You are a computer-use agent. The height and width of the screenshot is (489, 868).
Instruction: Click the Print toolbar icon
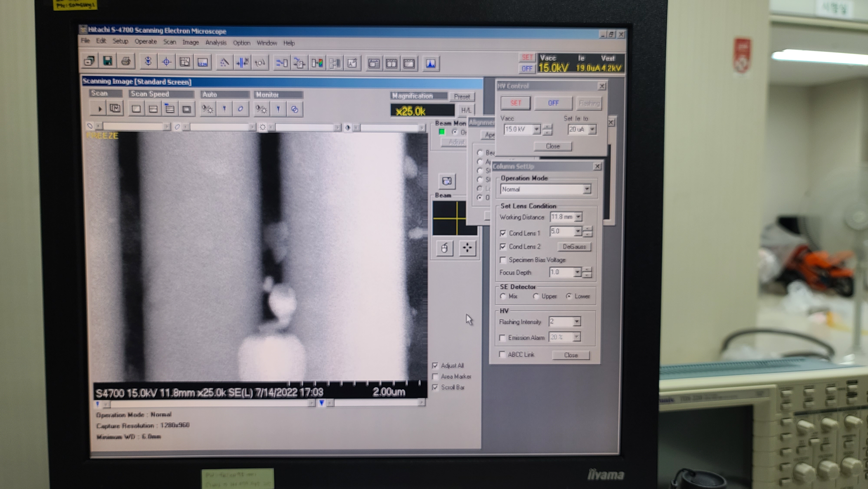point(126,61)
